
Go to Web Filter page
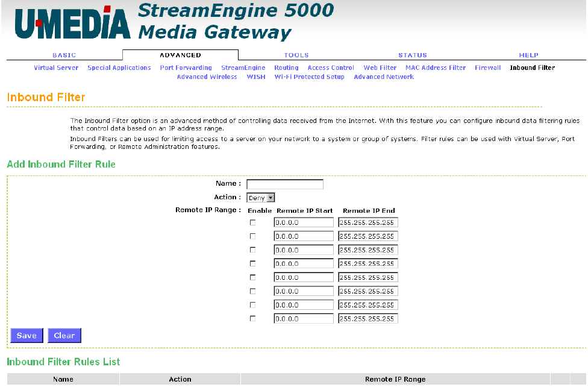(x=380, y=68)
